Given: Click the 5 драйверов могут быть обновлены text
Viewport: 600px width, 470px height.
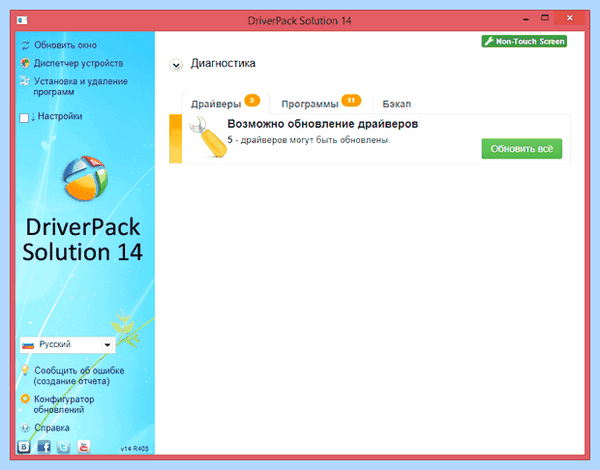Looking at the screenshot, I should 309,140.
